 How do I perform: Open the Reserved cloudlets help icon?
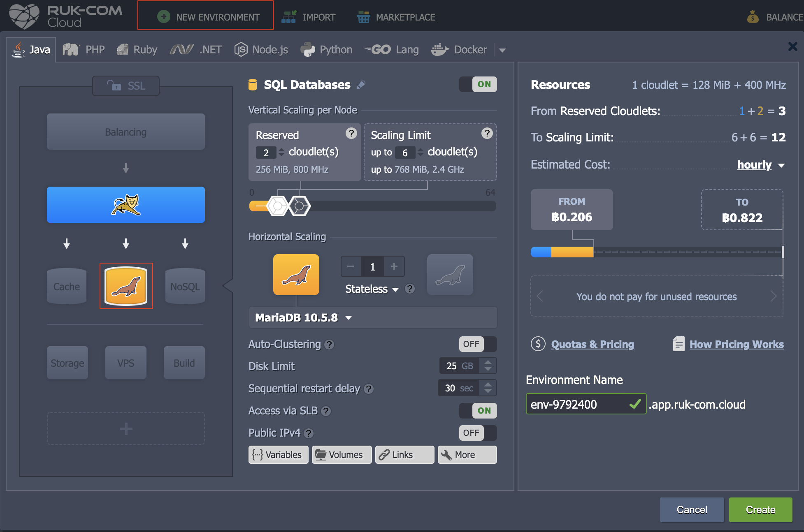(351, 133)
